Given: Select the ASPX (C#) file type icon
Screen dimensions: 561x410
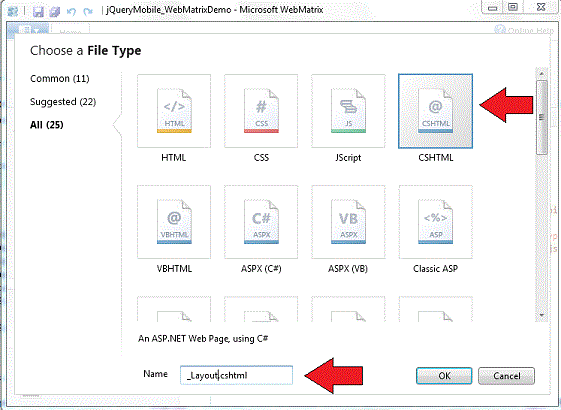Looking at the screenshot, I should [x=261, y=222].
